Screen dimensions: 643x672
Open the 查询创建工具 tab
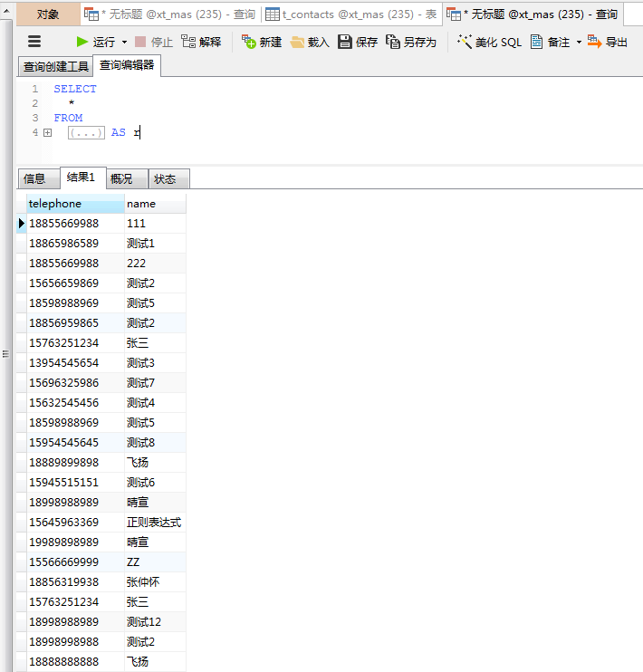(x=56, y=66)
